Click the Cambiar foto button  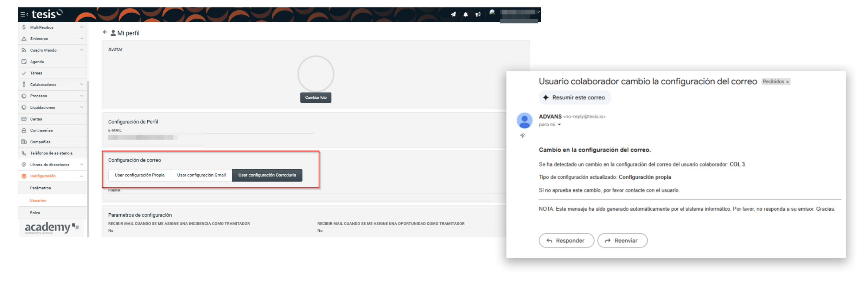pos(315,98)
